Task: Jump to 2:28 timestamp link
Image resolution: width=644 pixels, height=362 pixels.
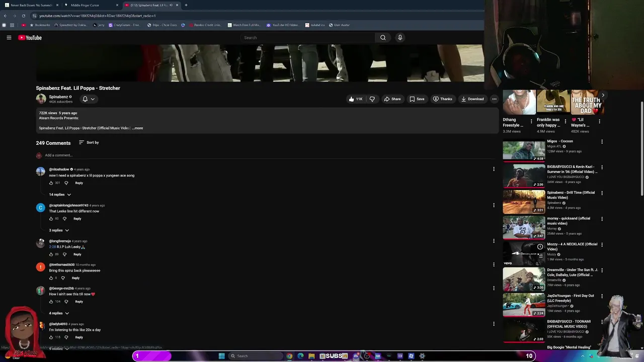Action: pyautogui.click(x=52, y=247)
